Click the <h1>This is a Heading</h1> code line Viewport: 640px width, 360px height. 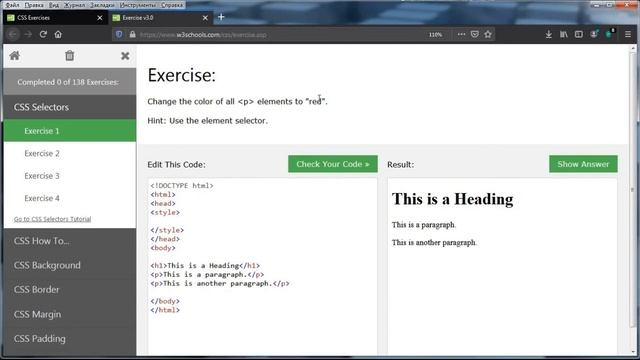[x=205, y=266]
